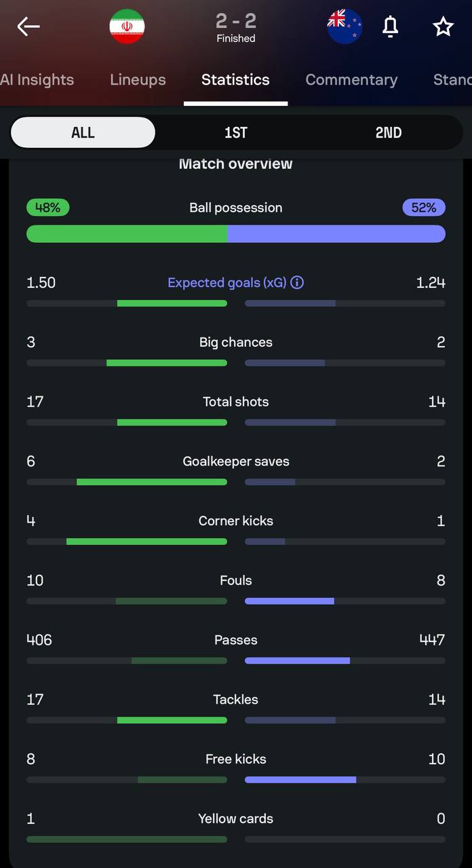Tap the 48% possession badge
The height and width of the screenshot is (868, 472).
(x=47, y=208)
